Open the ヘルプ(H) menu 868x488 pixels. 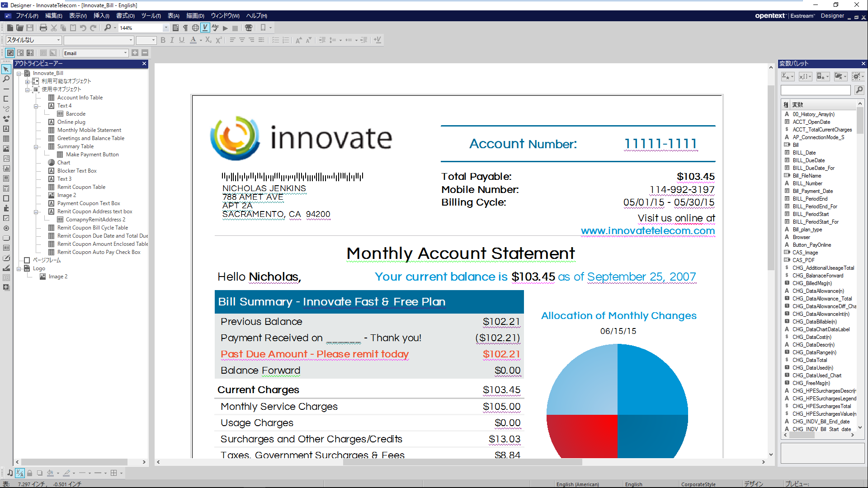pos(256,16)
